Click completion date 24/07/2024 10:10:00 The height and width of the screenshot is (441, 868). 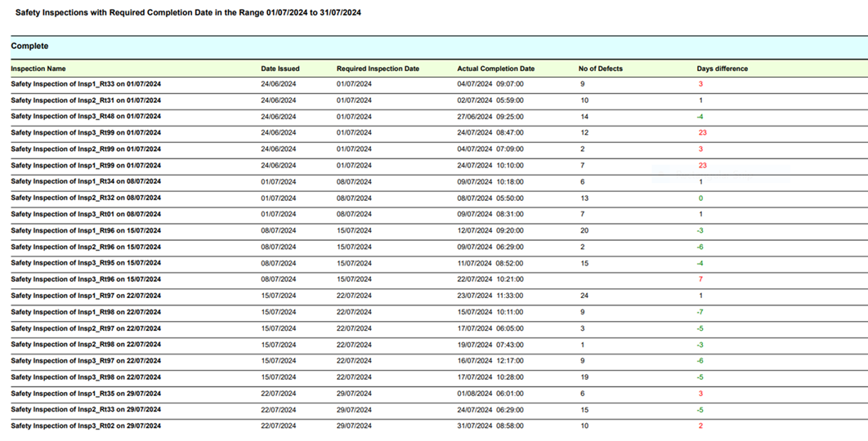pos(490,166)
